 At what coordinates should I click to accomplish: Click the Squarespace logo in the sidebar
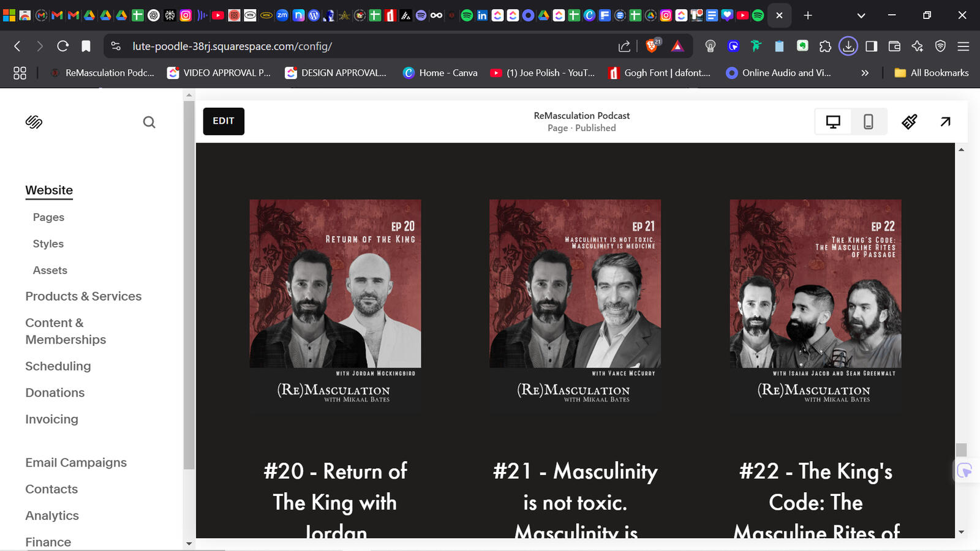click(34, 122)
